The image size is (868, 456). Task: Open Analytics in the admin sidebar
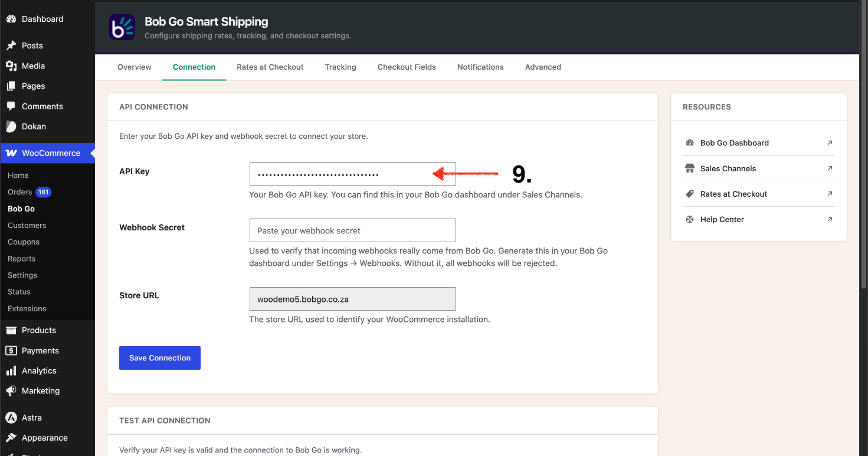pyautogui.click(x=47, y=371)
